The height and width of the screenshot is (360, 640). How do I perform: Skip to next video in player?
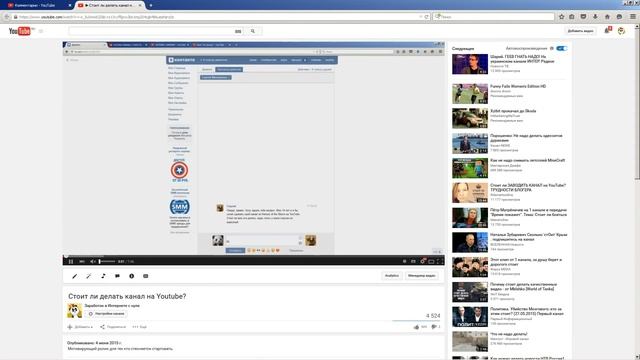tap(82, 261)
